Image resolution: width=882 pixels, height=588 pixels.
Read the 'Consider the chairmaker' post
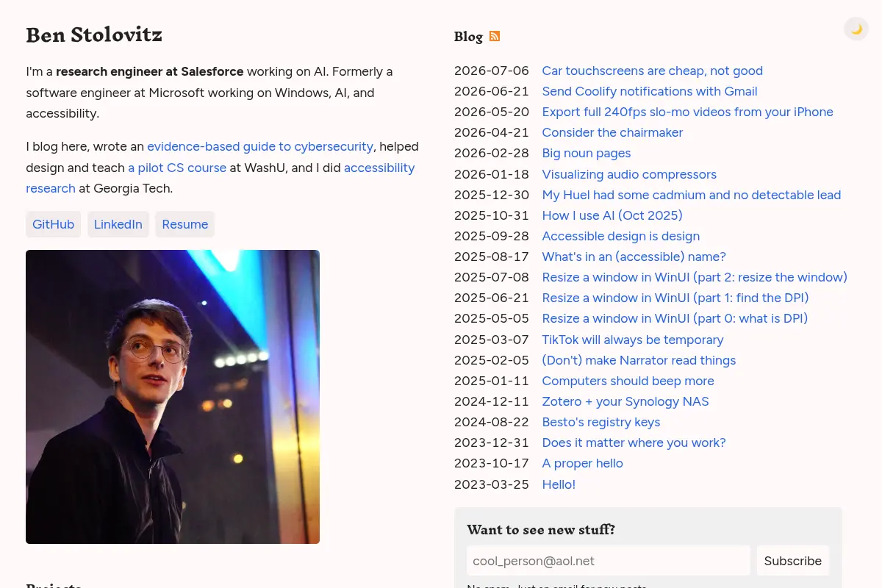pyautogui.click(x=612, y=132)
